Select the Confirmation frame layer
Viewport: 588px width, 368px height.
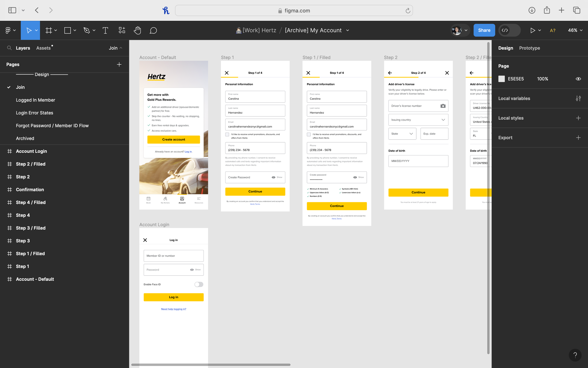tap(30, 190)
